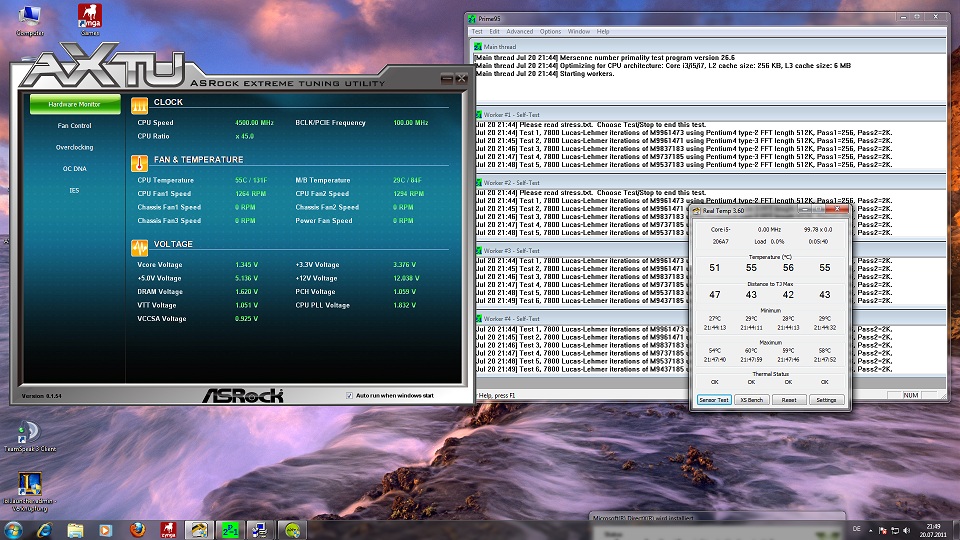Open Windows Explorer folder from taskbar

[x=75, y=530]
